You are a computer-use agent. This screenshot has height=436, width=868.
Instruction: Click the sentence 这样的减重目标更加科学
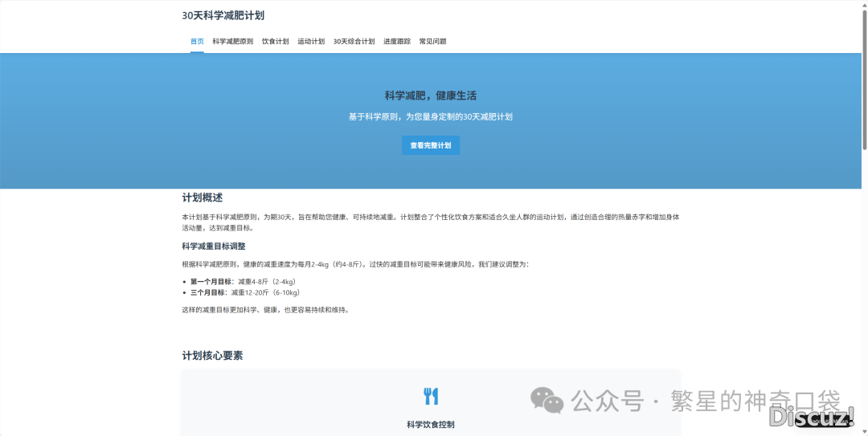(266, 311)
